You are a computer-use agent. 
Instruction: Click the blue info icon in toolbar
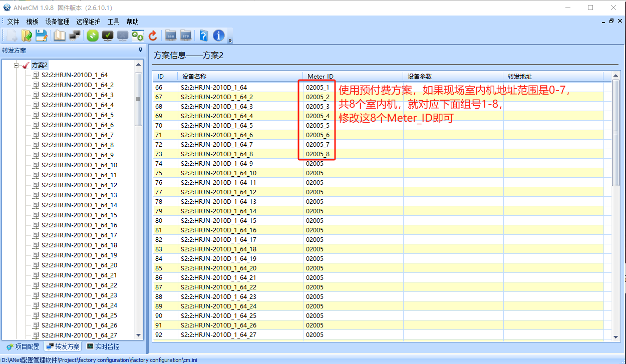219,36
